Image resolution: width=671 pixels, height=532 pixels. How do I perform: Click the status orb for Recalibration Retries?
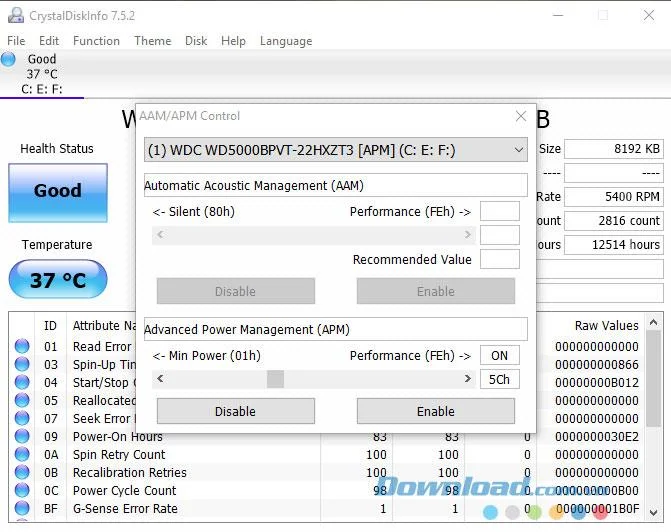22,472
